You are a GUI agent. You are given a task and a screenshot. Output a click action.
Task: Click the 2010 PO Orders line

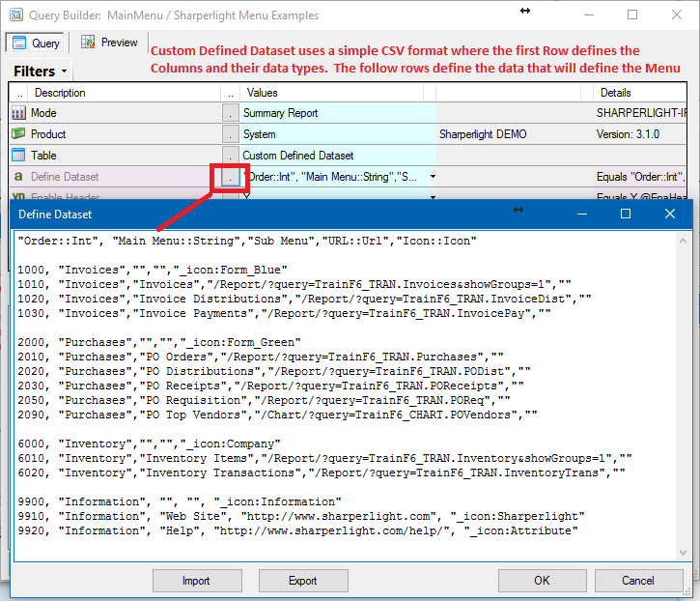(261, 357)
